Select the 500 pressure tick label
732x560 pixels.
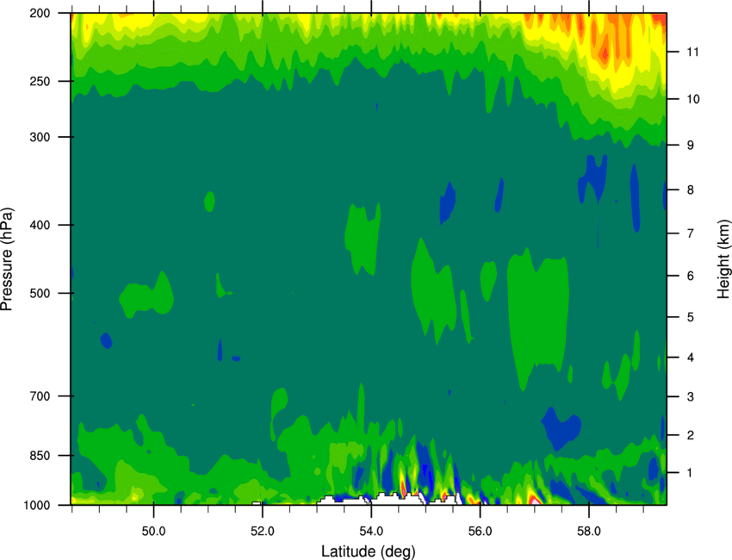40,293
